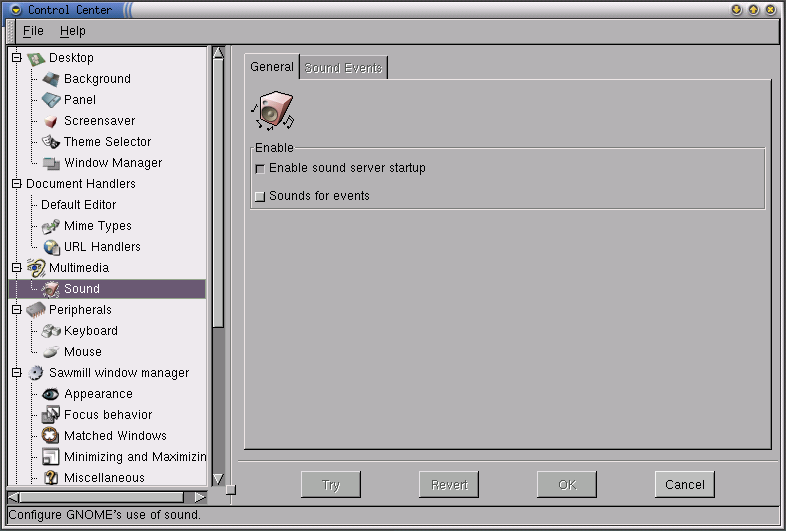Toggle the Sounds for events checkbox

coord(260,197)
